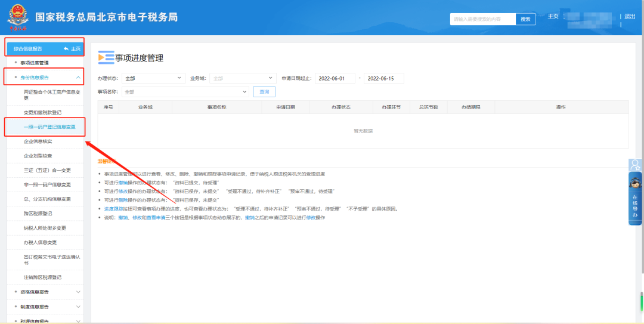Open 企业信息核实 from the sidebar
Image resolution: width=644 pixels, height=324 pixels.
coord(38,141)
